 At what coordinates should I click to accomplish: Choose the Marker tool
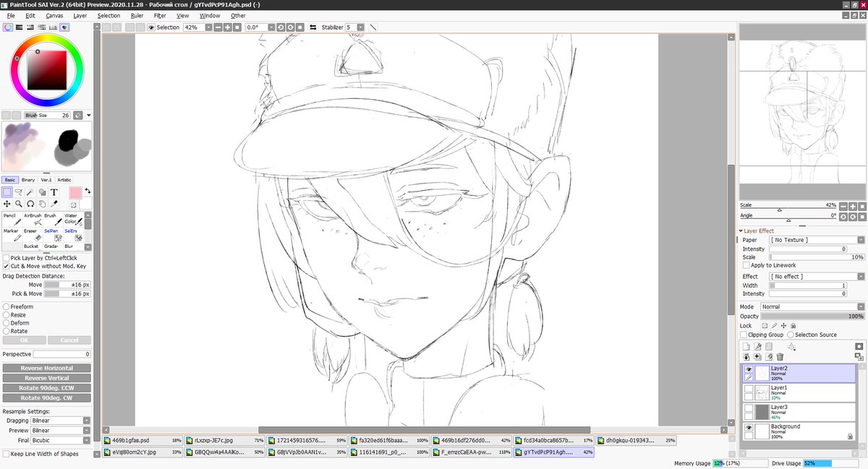(x=11, y=235)
